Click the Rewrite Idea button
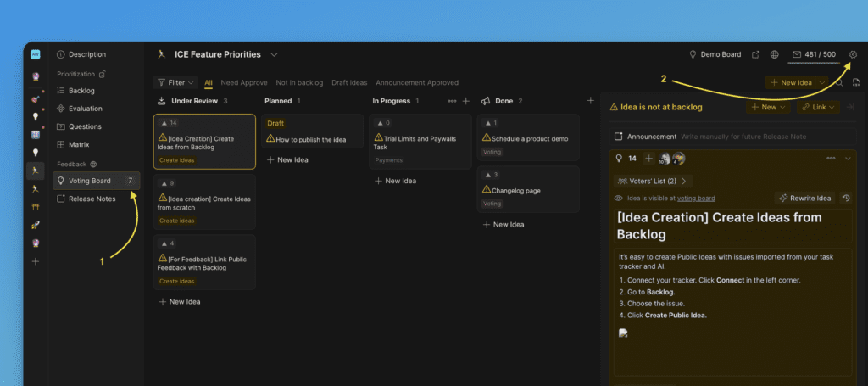Viewport: 868px width, 386px height. click(804, 198)
